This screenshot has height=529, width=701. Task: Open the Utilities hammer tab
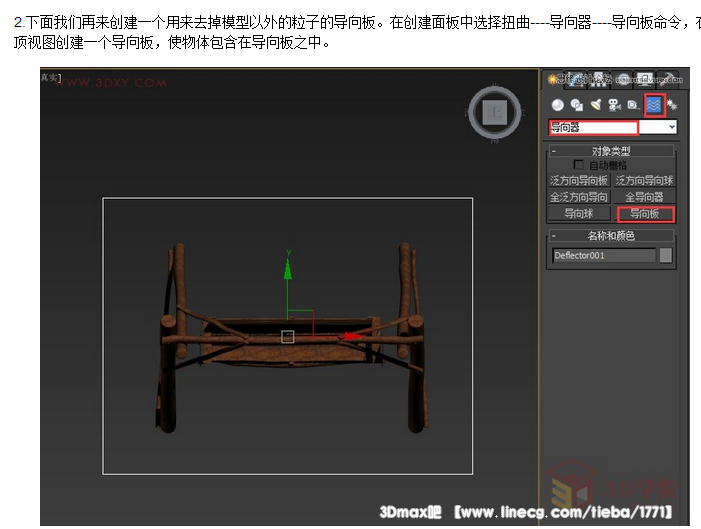pyautogui.click(x=667, y=80)
